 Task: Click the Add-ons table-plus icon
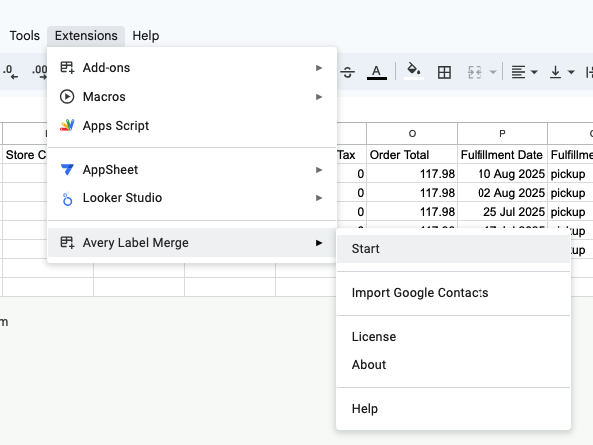point(67,68)
